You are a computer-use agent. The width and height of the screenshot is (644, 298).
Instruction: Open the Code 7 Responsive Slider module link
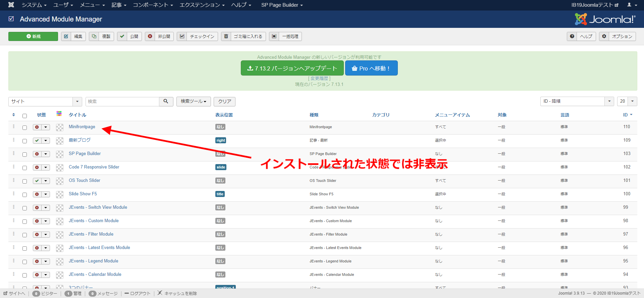(94, 167)
